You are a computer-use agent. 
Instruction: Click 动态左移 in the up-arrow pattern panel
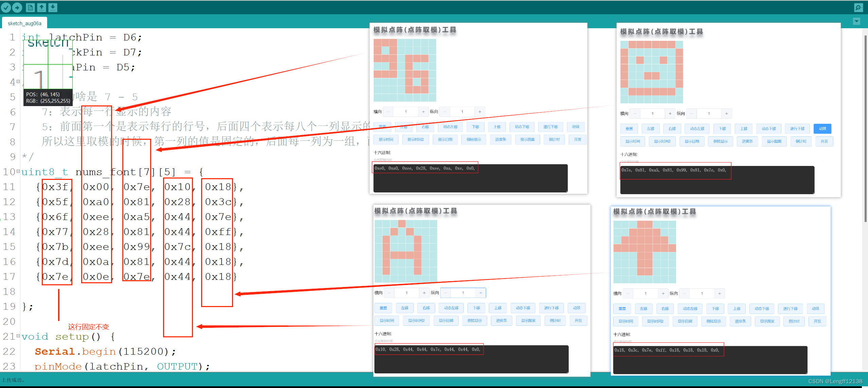690,309
